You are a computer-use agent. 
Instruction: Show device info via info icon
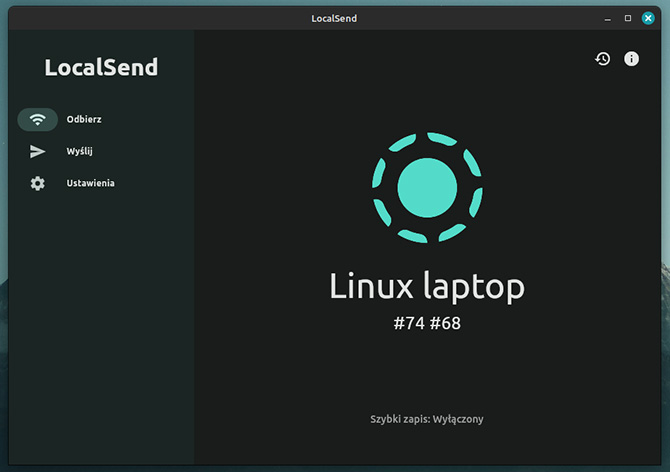tap(632, 59)
